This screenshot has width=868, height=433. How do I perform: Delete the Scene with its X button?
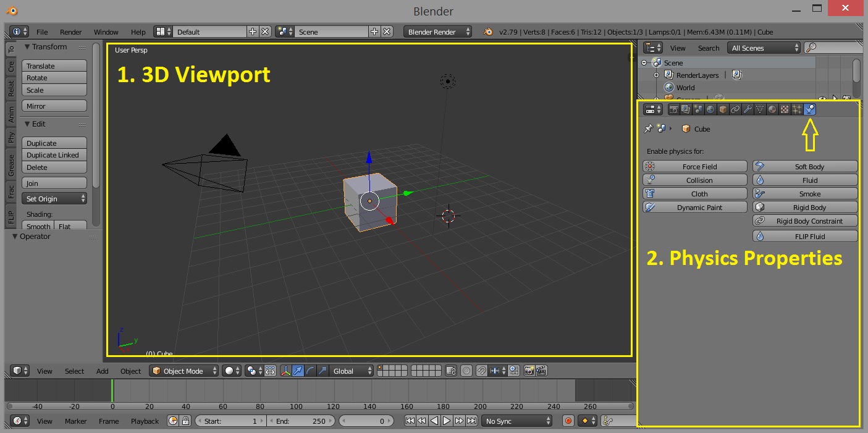pyautogui.click(x=387, y=32)
